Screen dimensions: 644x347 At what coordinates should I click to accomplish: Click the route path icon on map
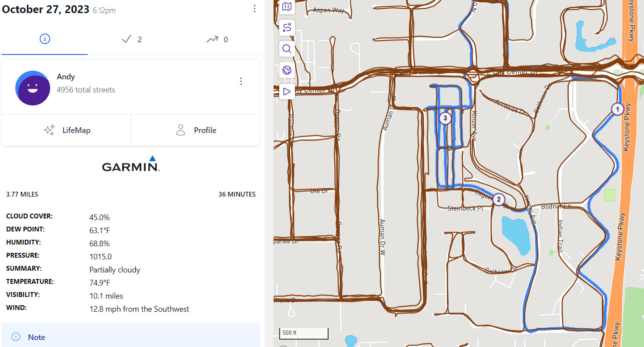(287, 28)
